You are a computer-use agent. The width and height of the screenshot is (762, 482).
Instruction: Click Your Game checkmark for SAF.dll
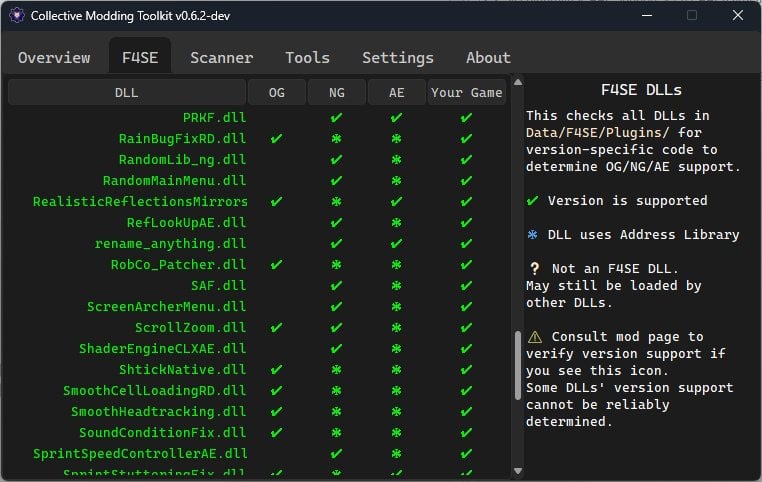(467, 285)
